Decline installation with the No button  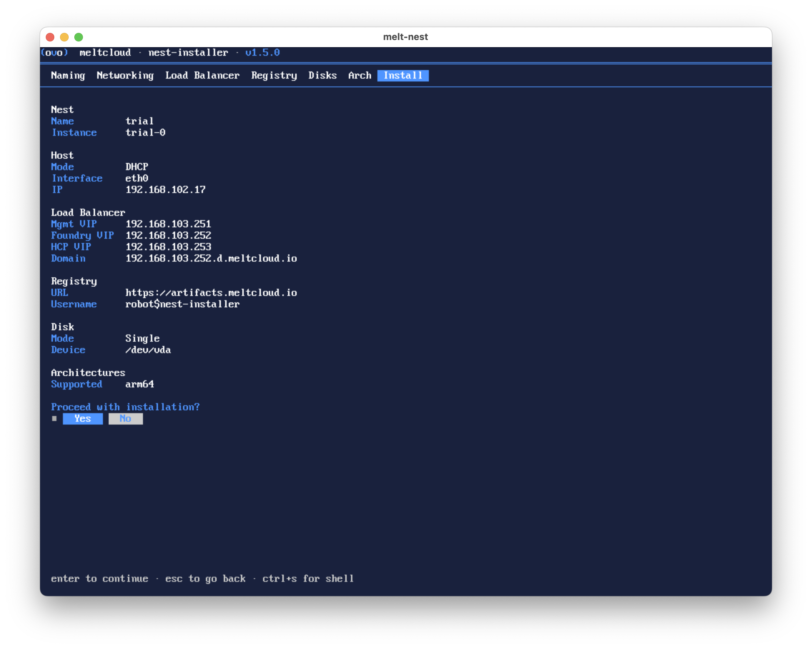125,418
